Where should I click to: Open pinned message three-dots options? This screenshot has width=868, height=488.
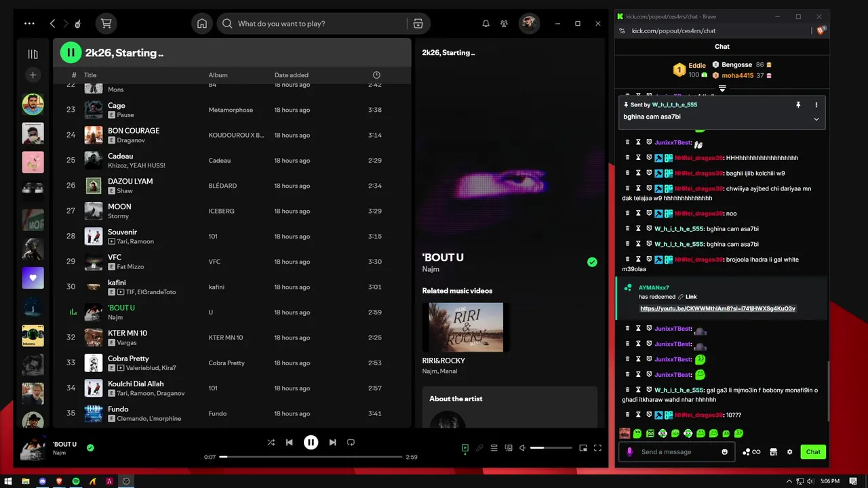click(x=816, y=105)
